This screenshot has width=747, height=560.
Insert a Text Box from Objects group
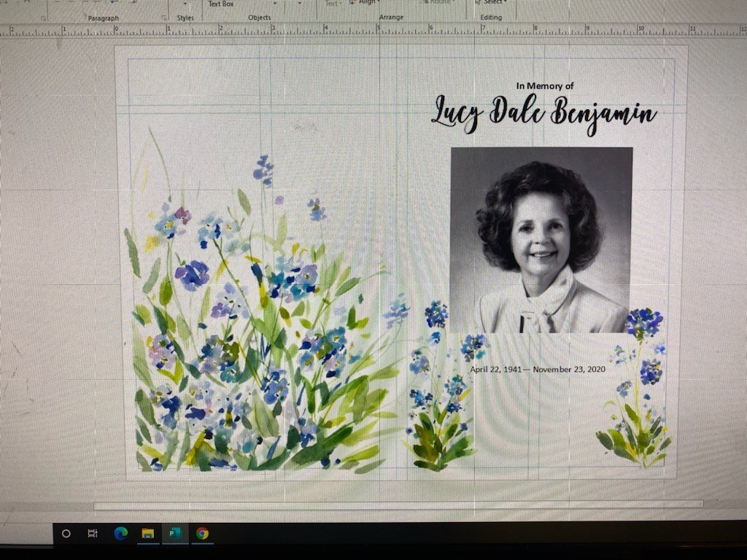pos(220,4)
